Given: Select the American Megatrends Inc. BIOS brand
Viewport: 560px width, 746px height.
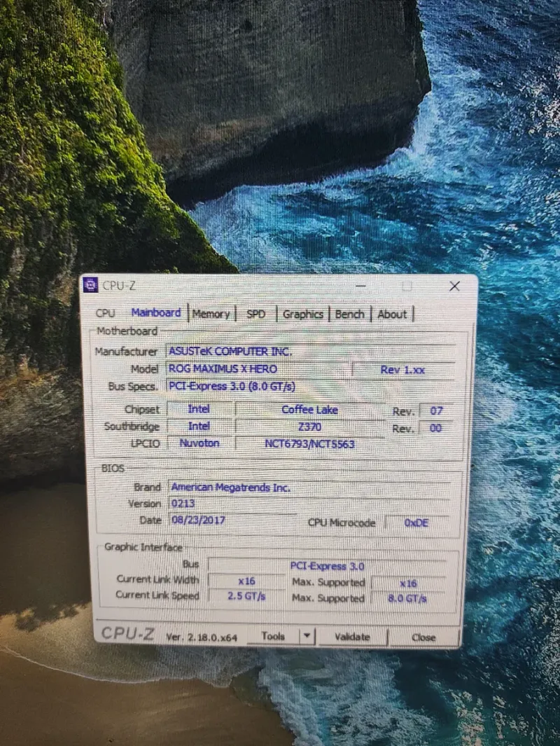Looking at the screenshot, I should pyautogui.click(x=309, y=488).
